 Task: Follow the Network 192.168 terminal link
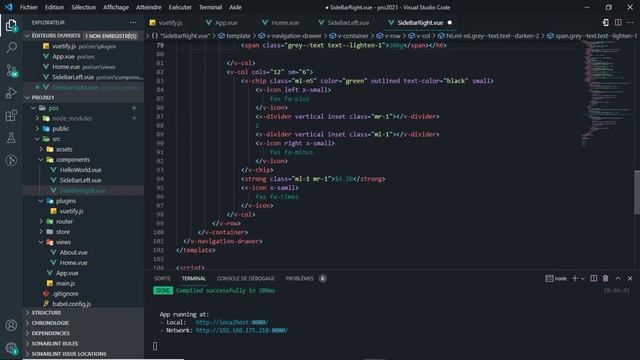pyautogui.click(x=242, y=330)
